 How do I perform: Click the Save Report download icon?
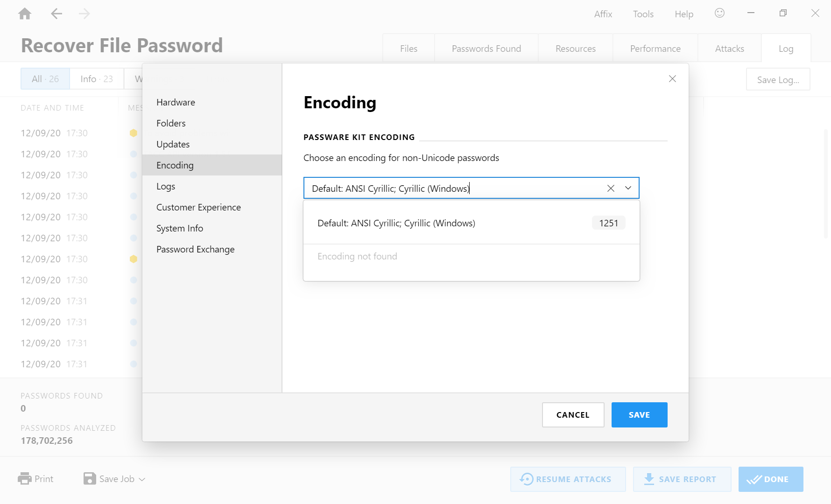coord(649,479)
